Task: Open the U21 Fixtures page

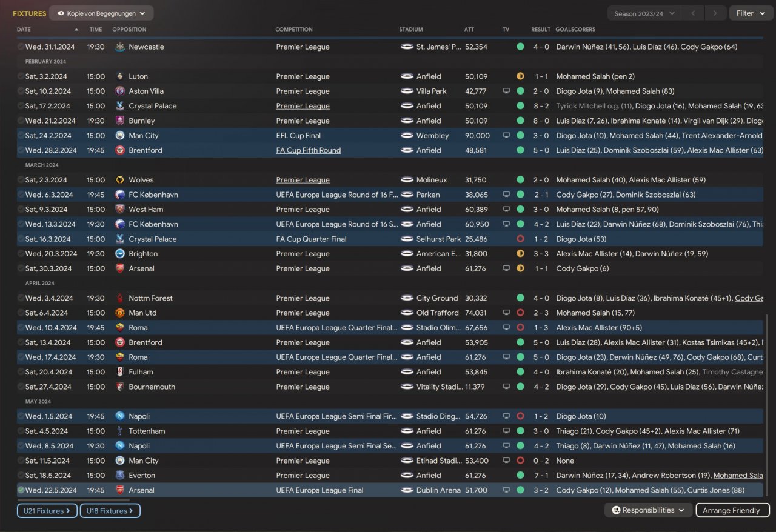Action: pos(47,511)
